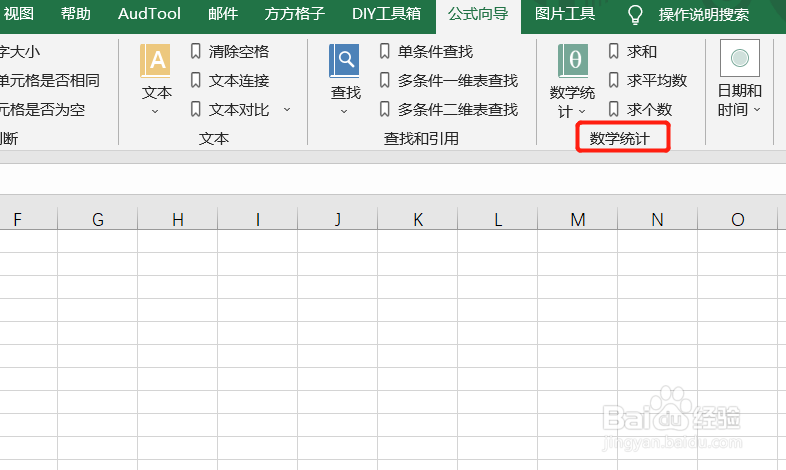Click the 文本对比 command
The image size is (786, 470).
[x=239, y=109]
